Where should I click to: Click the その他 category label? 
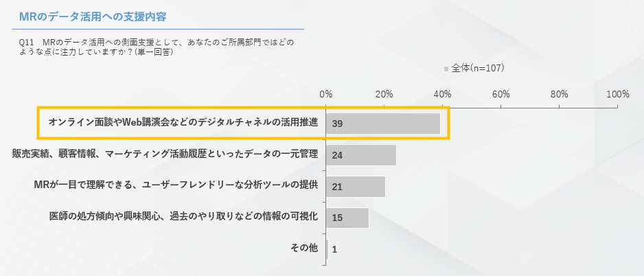(304, 248)
